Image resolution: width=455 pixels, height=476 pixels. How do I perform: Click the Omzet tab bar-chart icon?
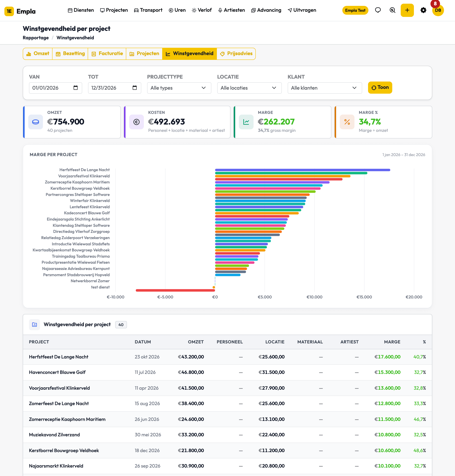tap(29, 54)
